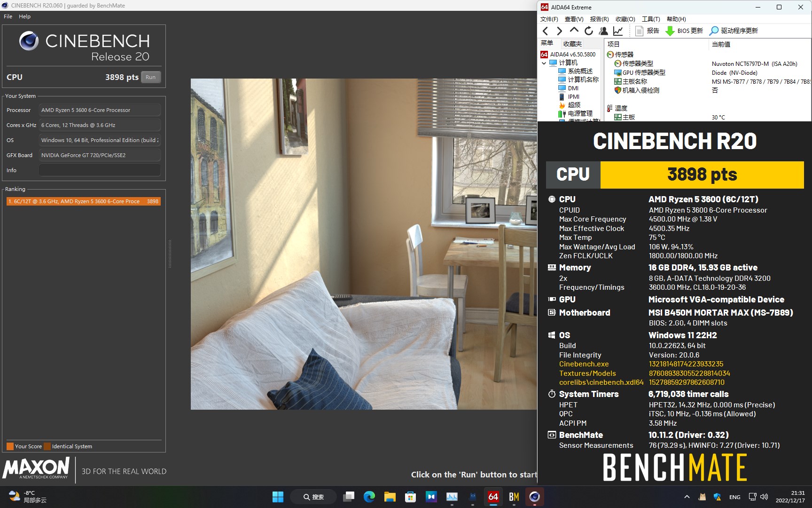Open File Explorer from taskbar
The image size is (812, 508).
[390, 497]
